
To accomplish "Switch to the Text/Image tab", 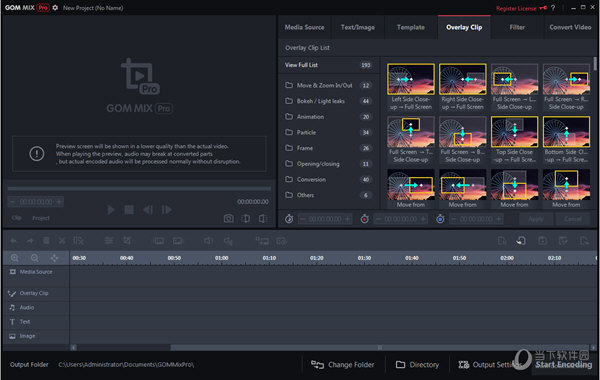I will 358,27.
